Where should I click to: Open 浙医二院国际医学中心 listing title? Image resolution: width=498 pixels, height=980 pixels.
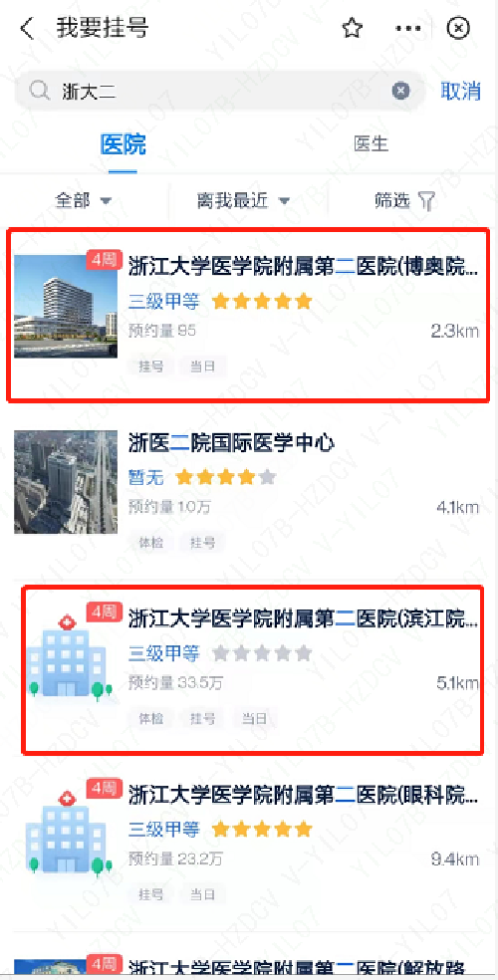pyautogui.click(x=231, y=444)
